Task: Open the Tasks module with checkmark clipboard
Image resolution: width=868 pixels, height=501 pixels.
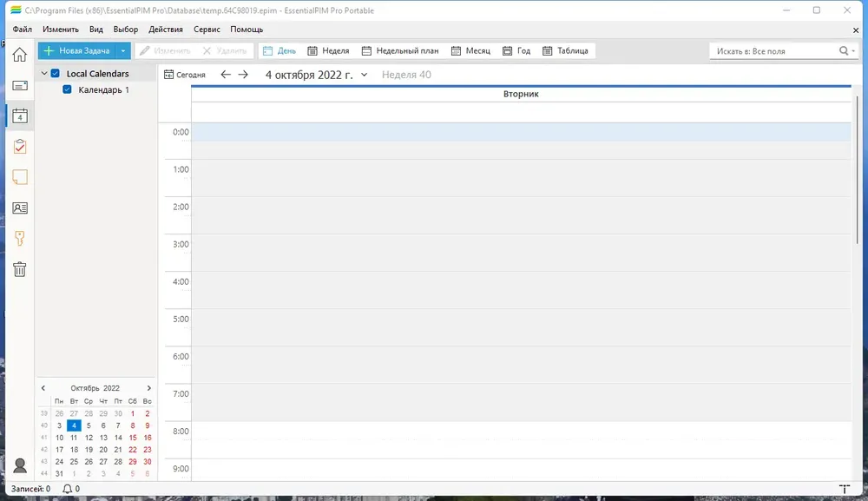Action: click(x=19, y=147)
